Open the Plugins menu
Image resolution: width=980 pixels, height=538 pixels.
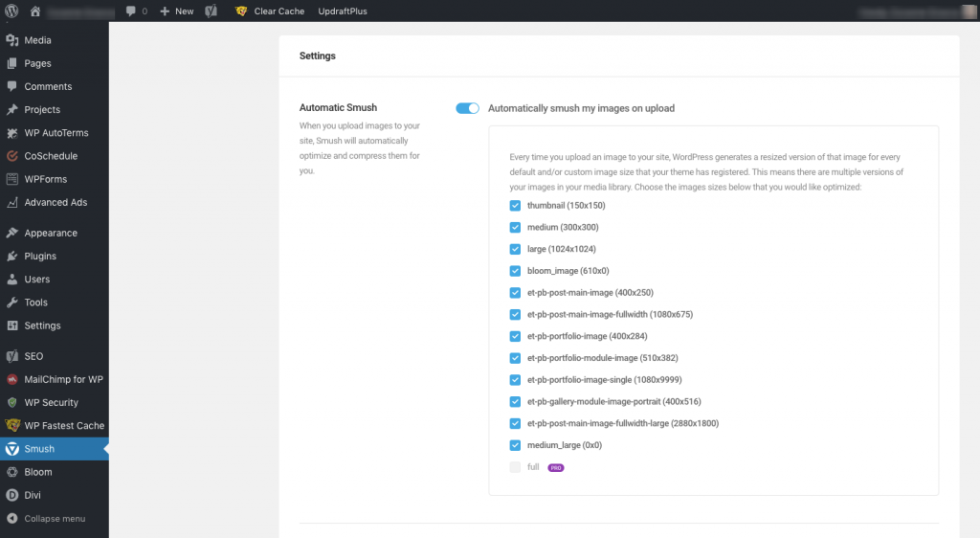[40, 257]
